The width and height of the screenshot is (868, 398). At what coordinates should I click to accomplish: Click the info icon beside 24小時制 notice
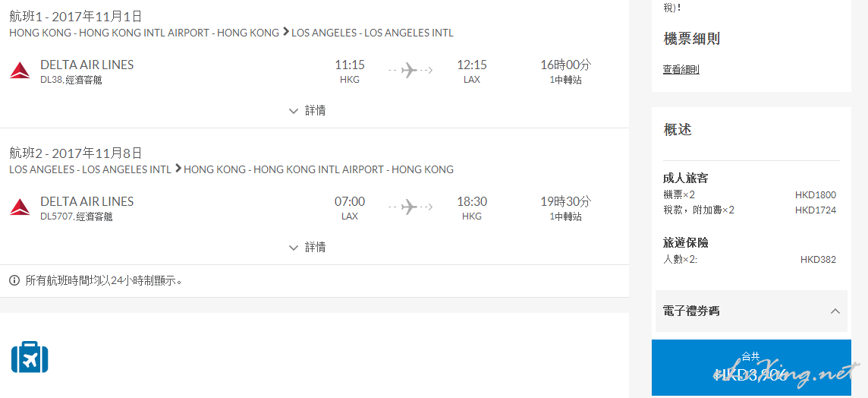tap(14, 280)
